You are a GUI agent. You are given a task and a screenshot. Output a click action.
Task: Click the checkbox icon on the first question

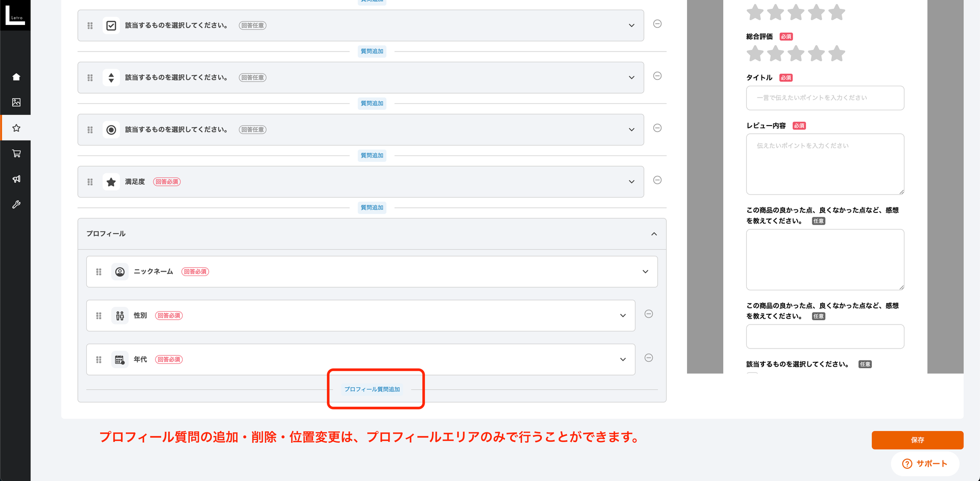[x=111, y=25]
